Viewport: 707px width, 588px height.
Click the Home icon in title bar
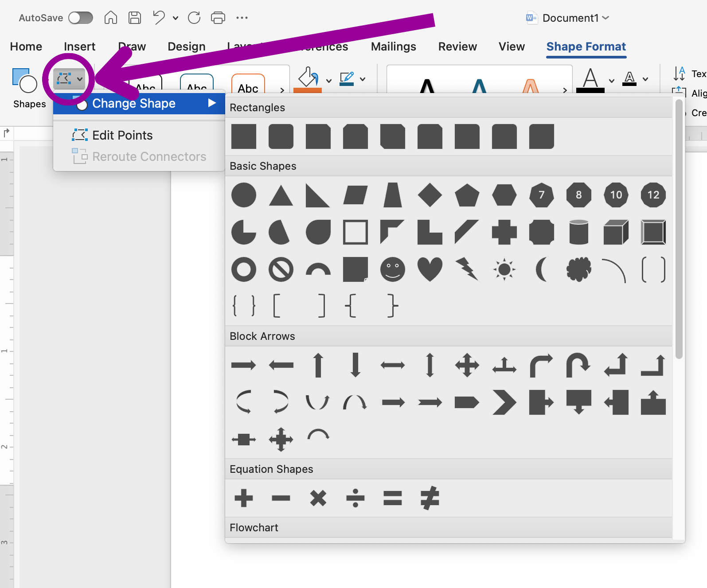(x=111, y=18)
